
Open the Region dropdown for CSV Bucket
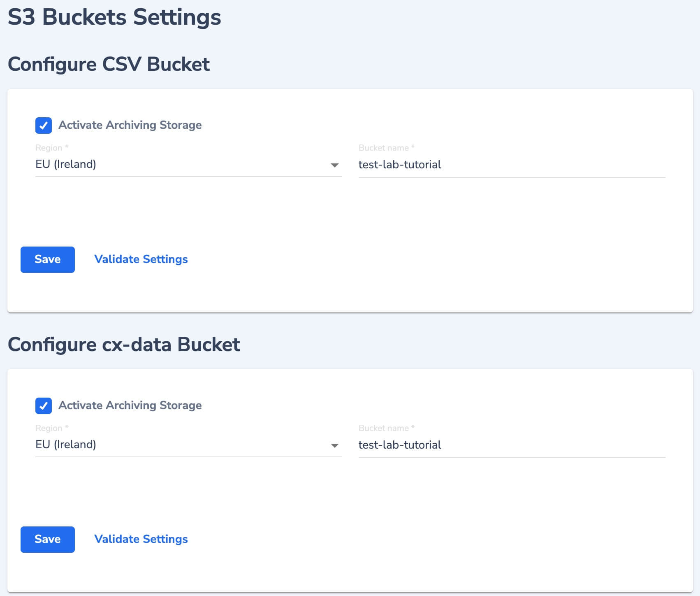[189, 165]
